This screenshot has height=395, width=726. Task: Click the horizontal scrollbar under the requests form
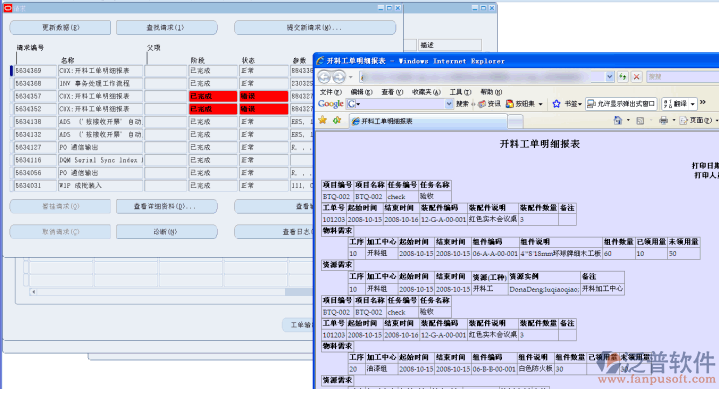click(171, 292)
